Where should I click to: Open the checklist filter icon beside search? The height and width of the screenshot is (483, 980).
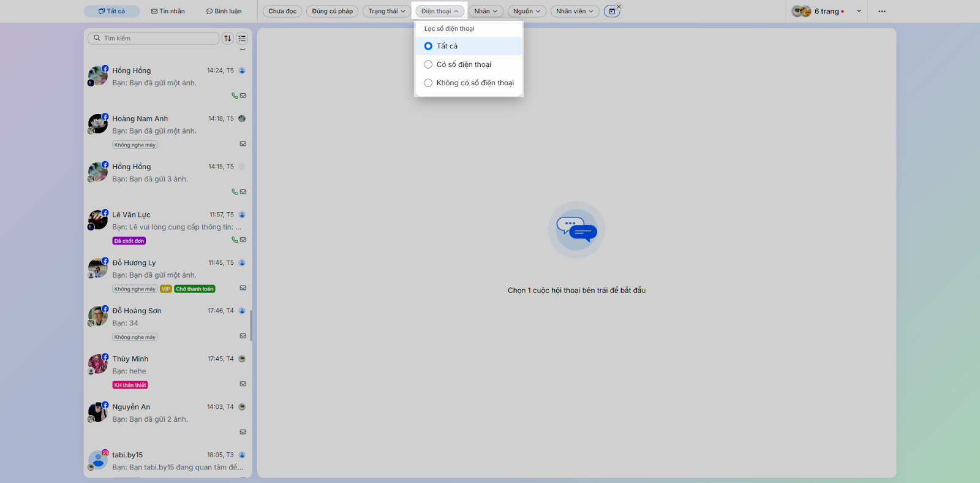[242, 38]
